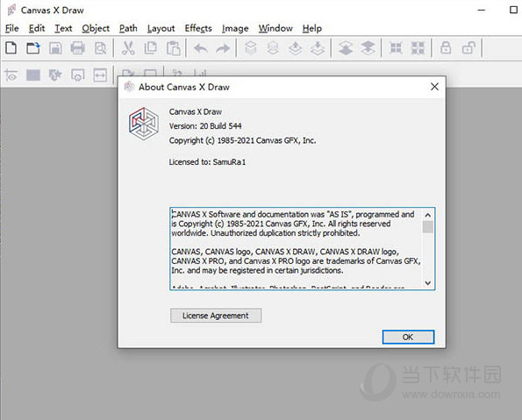Click the Redo arrow icon
The width and height of the screenshot is (522, 420).
click(x=223, y=48)
